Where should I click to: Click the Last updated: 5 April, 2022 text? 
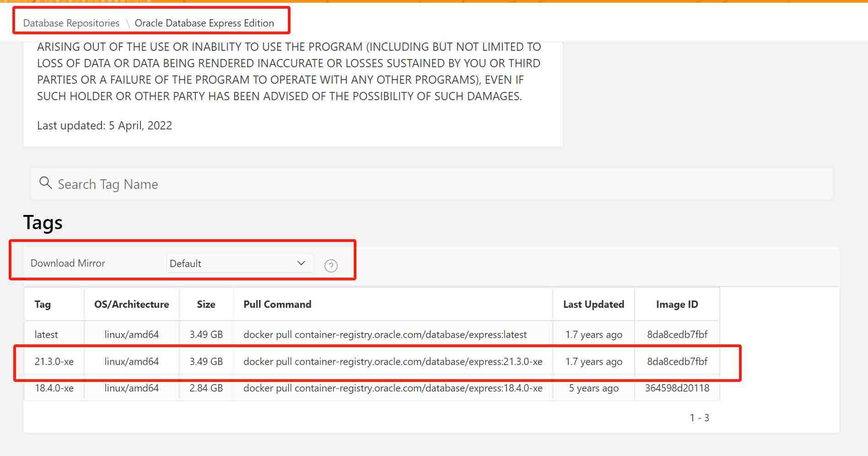(x=104, y=125)
